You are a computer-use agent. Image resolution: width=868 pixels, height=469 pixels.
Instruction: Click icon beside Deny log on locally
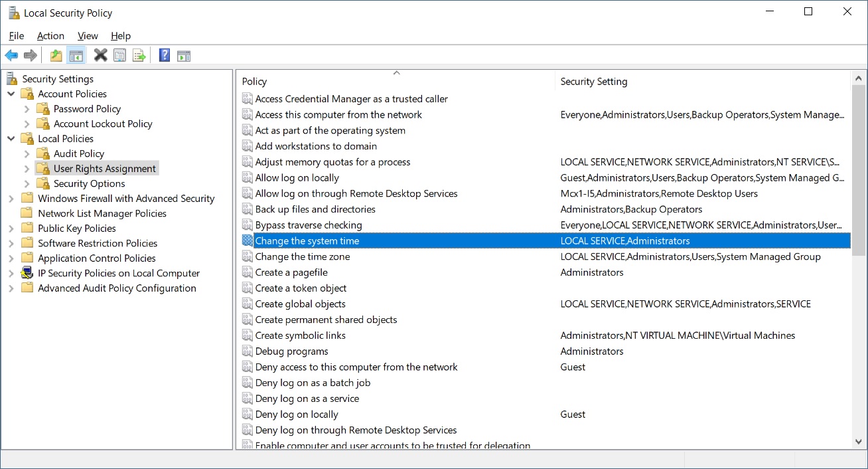pyautogui.click(x=248, y=415)
